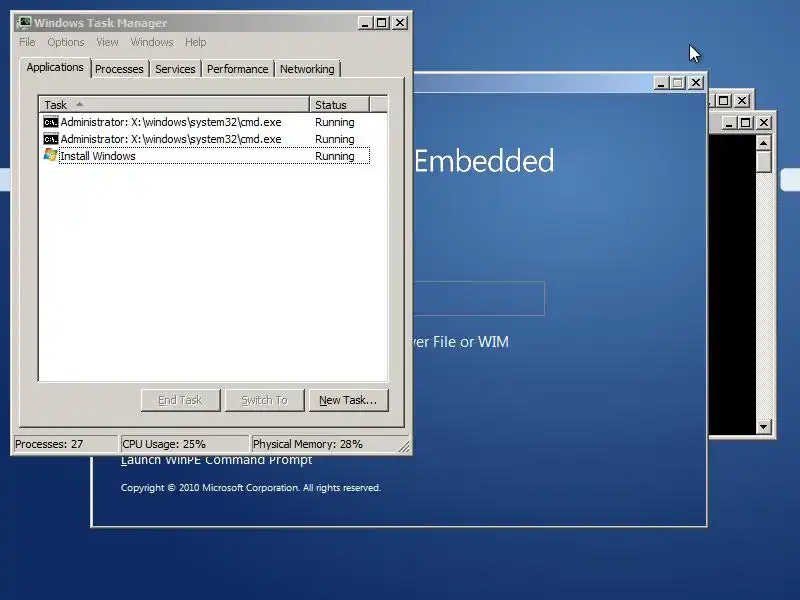Close the Embedded setup window
This screenshot has width=800, height=600.
696,83
